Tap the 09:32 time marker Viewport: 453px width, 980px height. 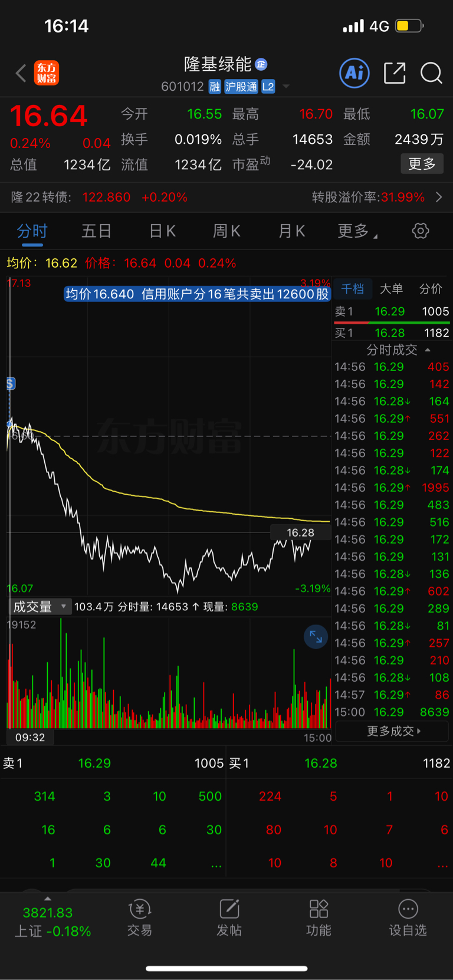[x=30, y=737]
